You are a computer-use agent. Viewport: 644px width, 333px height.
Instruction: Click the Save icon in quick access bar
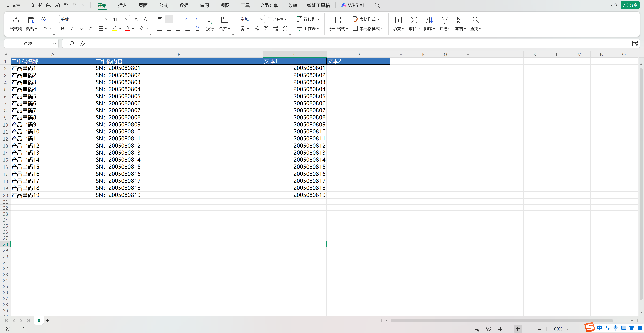(x=31, y=5)
